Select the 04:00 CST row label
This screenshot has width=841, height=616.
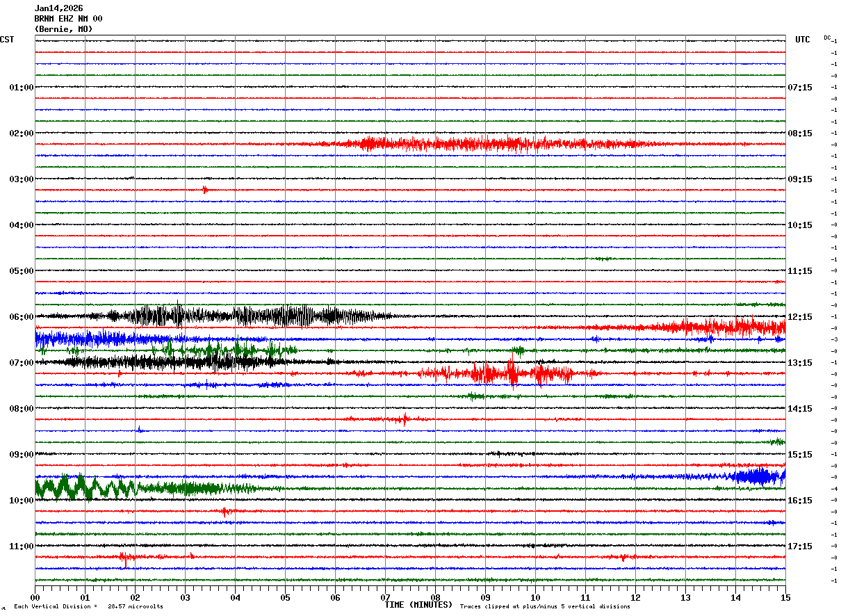[22, 225]
